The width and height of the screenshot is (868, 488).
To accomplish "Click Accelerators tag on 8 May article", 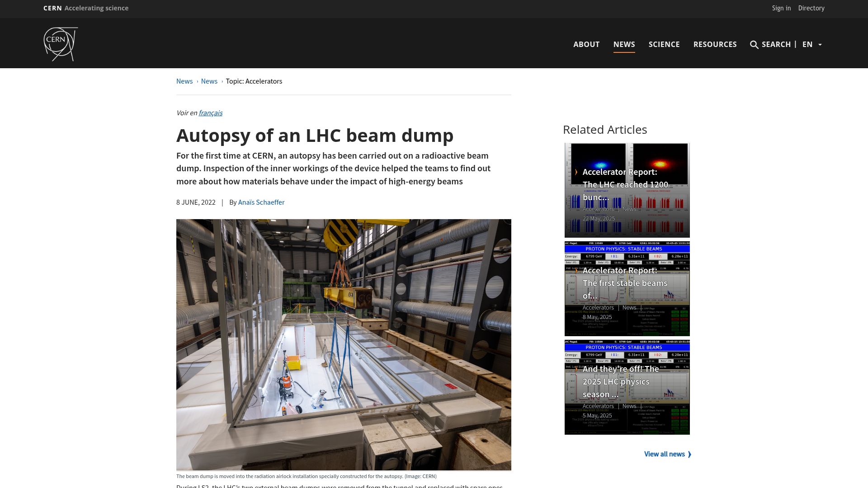I will [598, 308].
